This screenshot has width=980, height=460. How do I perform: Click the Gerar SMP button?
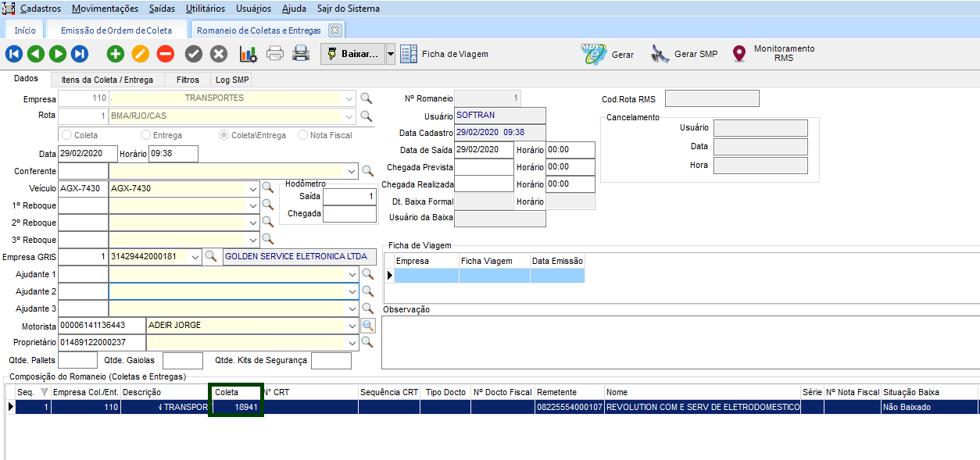[x=685, y=54]
